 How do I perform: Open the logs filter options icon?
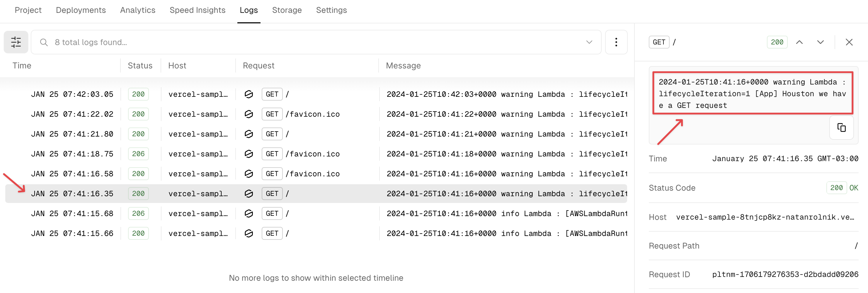click(16, 42)
